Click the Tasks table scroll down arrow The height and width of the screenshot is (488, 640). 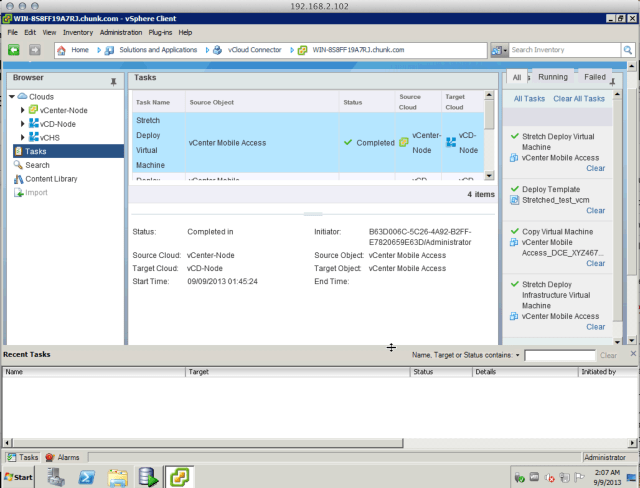489,175
